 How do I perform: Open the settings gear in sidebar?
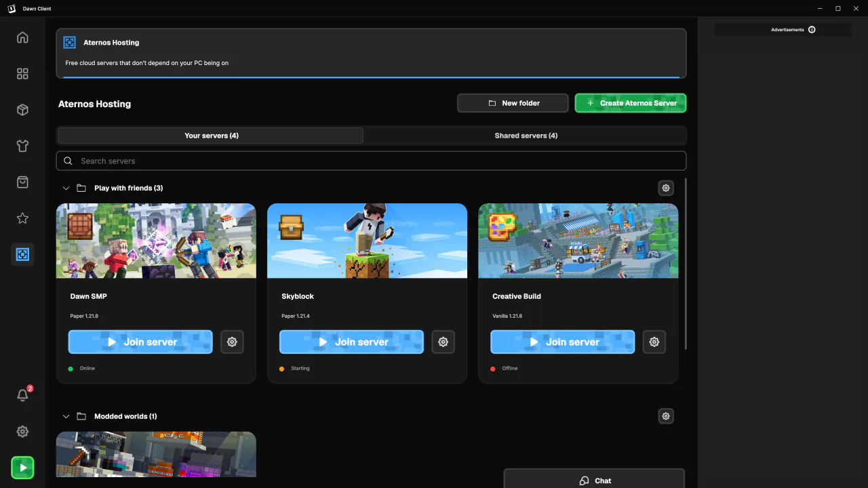[22, 432]
